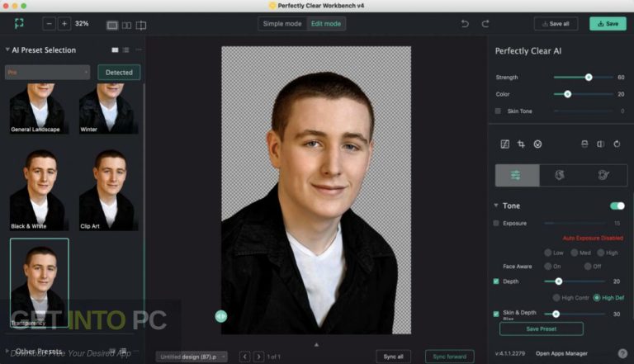
Task: Collapse the AI Preset Selection section
Action: [7, 50]
